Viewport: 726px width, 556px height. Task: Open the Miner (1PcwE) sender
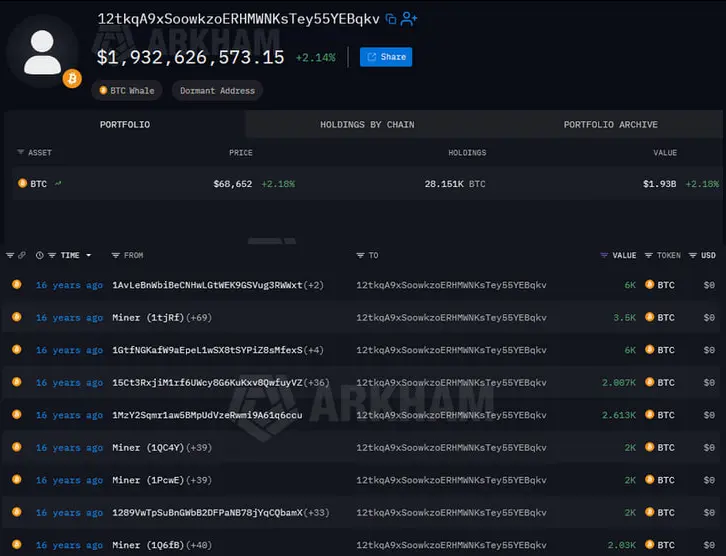click(x=148, y=480)
